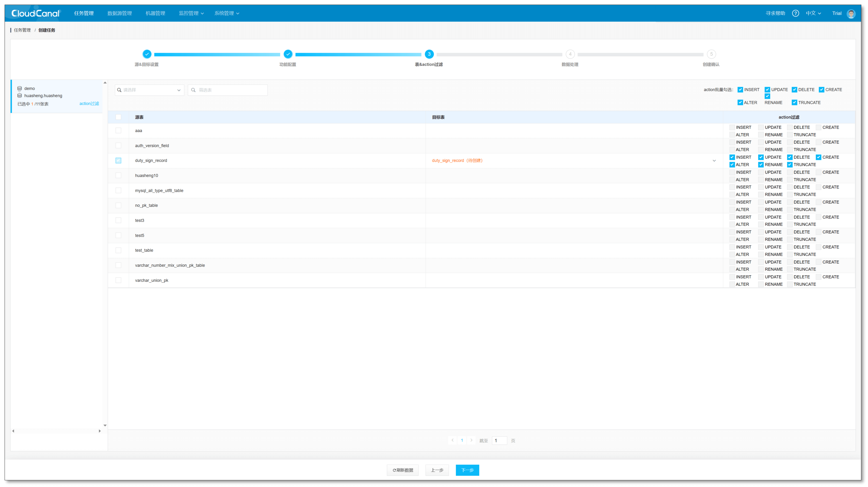Screen dimensions: 868x487
Task: Open the 任务管理 menu
Action: pos(84,13)
